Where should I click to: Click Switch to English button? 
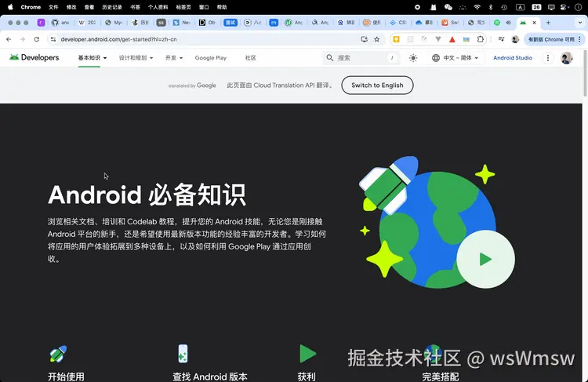377,85
